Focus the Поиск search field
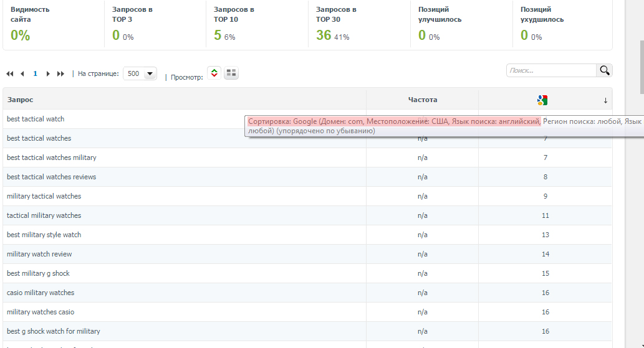 pyautogui.click(x=551, y=70)
